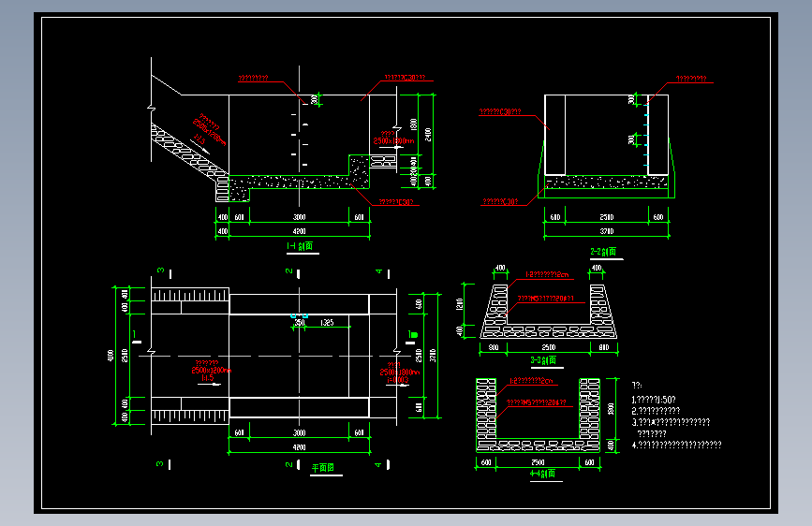The width and height of the screenshot is (812, 526).
Task: Select the red 2cm mortar label in 3-3 section
Action: pyautogui.click(x=547, y=274)
